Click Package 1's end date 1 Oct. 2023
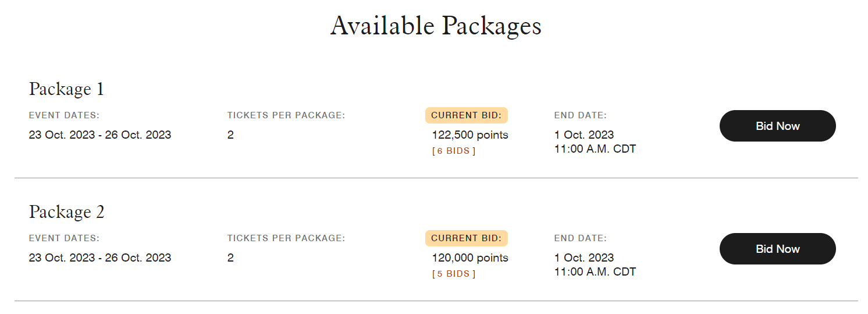The width and height of the screenshot is (868, 314). click(x=584, y=135)
